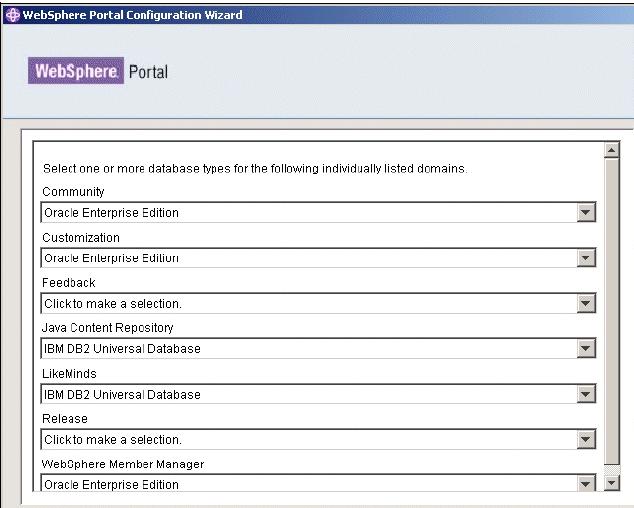Viewport: 634px width, 508px height.
Task: Open the Java Content Repository database dropdown
Action: coord(318,348)
